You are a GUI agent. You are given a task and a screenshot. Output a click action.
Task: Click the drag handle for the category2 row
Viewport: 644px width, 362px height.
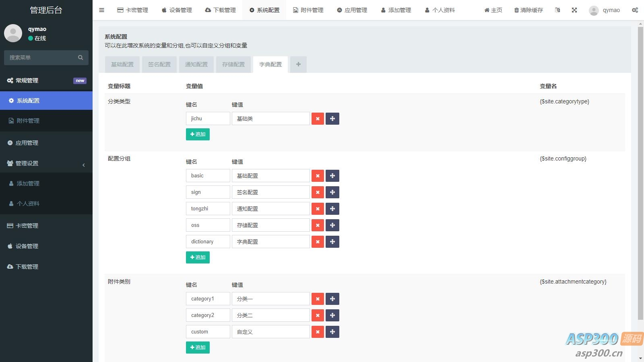coord(332,315)
